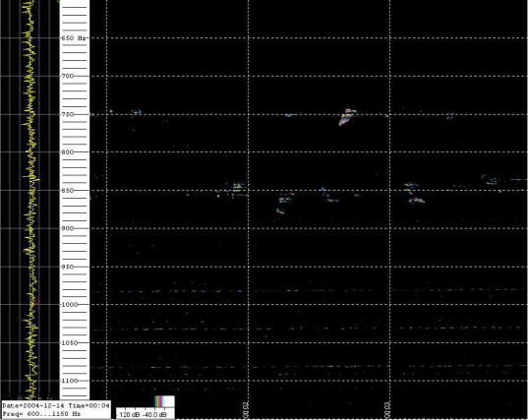Click the 850 frequency scale label
Screen dimensions: 528x420
(x=67, y=190)
